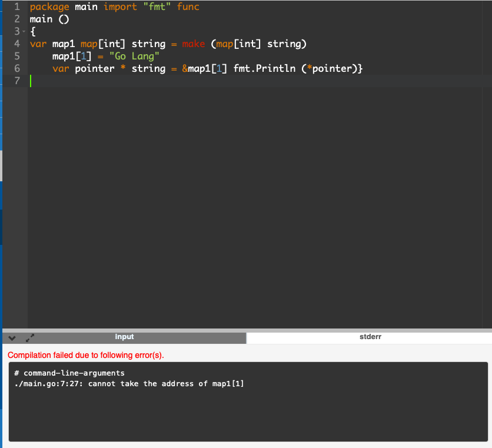
Task: Place cursor on 'package' keyword
Action: (x=49, y=7)
